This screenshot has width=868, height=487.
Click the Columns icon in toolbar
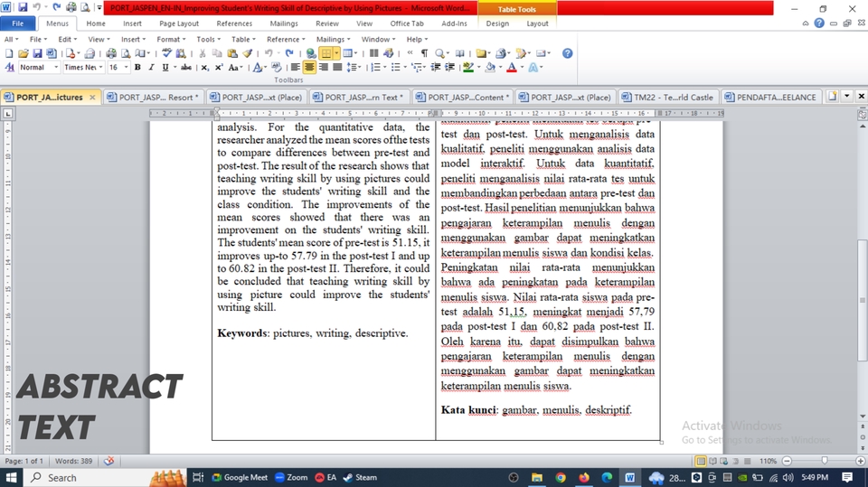[x=373, y=53]
